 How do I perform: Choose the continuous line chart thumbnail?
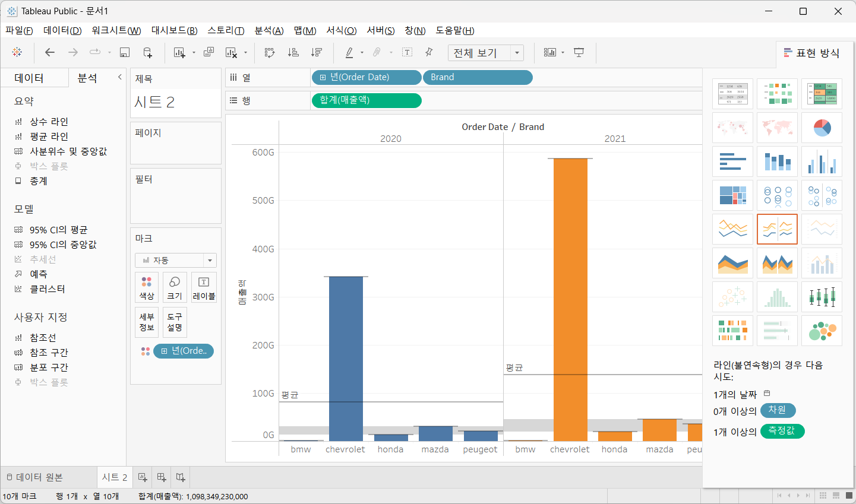(732, 229)
